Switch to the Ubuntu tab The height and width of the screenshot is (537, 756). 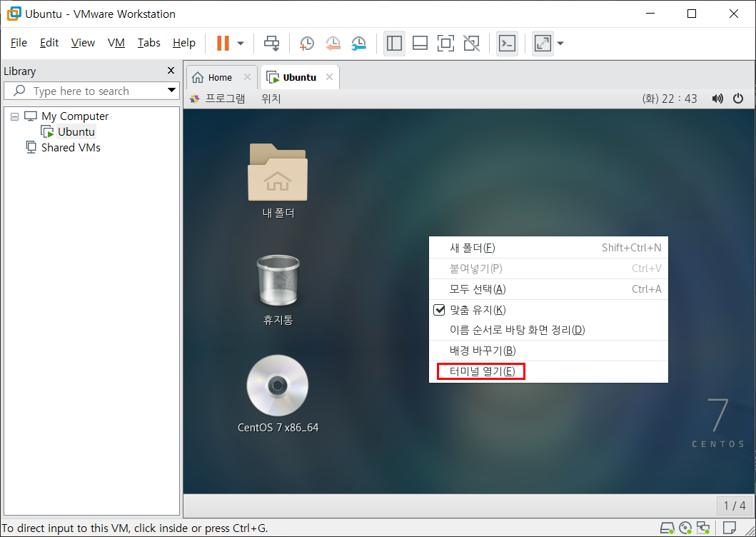point(299,77)
